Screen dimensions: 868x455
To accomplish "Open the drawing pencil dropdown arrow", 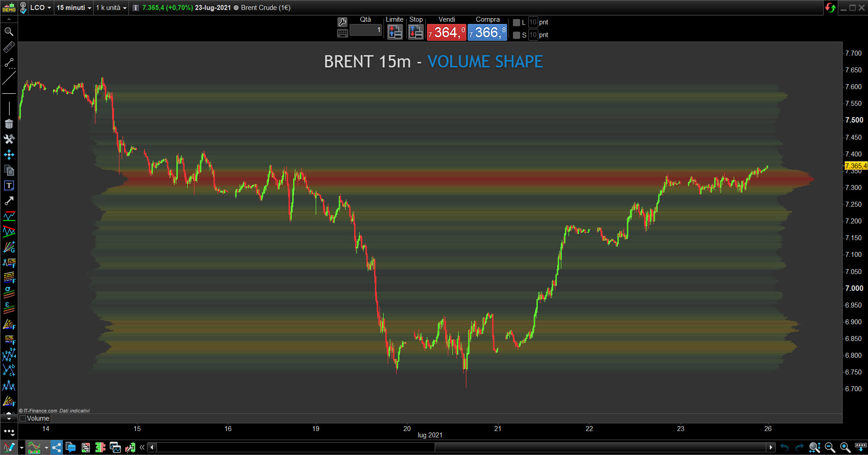I will pos(21,448).
